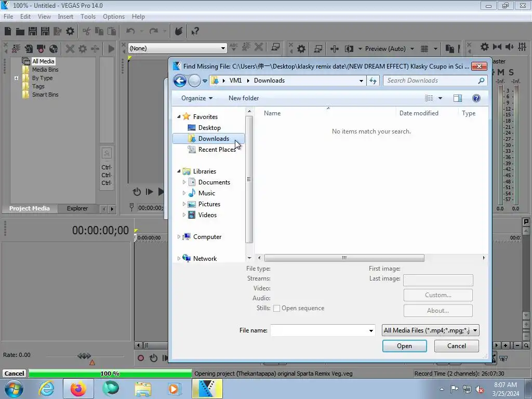This screenshot has width=532, height=399.
Task: Click the Paste clipboard icon
Action: 112,31
